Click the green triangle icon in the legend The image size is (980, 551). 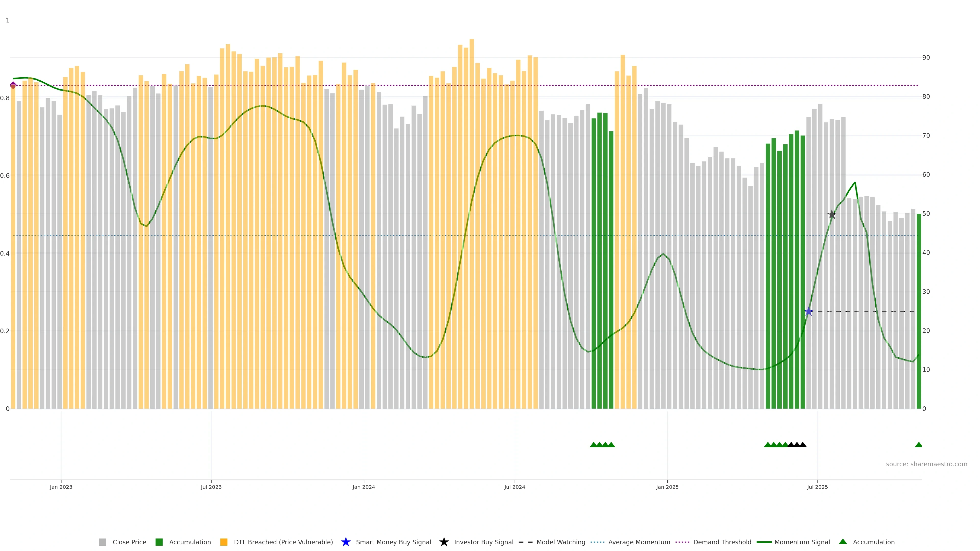pyautogui.click(x=843, y=542)
